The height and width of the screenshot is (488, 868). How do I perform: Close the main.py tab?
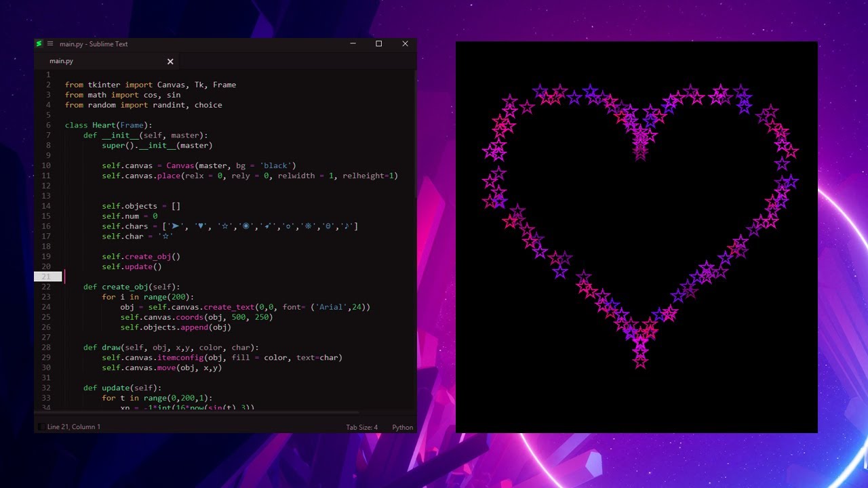coord(170,61)
